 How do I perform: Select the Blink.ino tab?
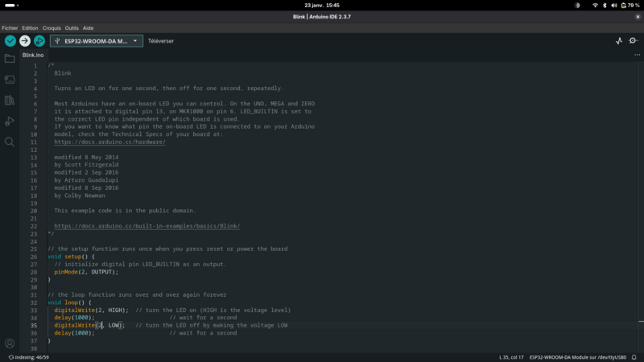(x=33, y=55)
